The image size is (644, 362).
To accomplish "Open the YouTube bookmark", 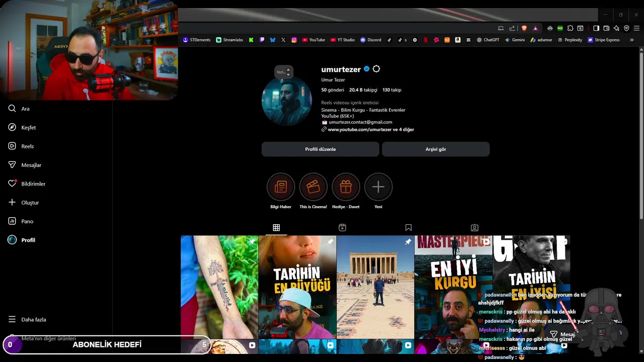I will [x=313, y=40].
